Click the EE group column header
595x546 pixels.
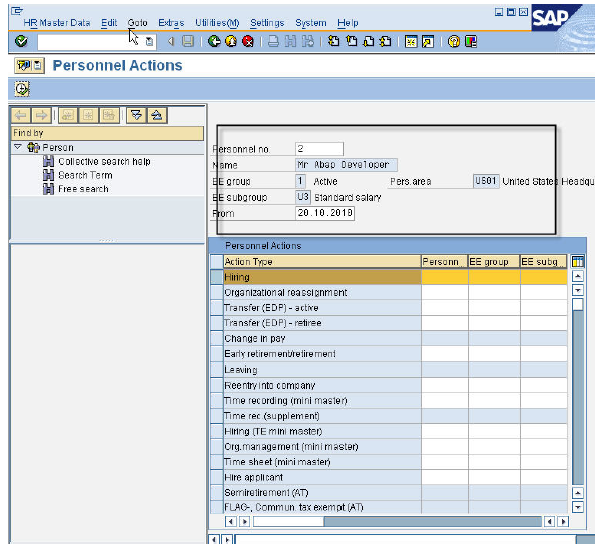point(494,261)
